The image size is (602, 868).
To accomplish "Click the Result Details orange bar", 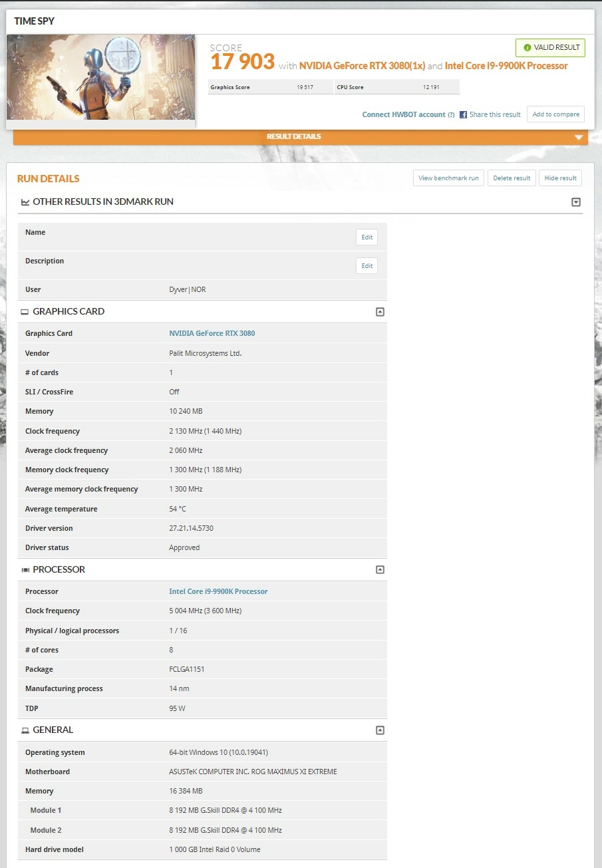I will 301,137.
